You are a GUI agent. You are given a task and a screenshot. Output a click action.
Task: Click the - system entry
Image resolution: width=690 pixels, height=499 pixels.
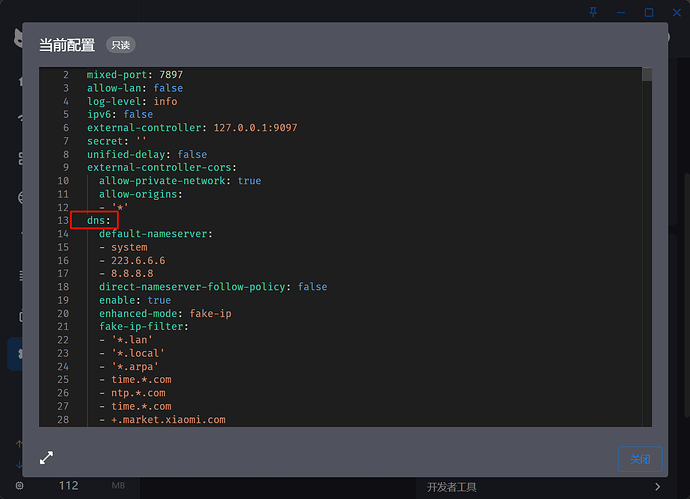point(123,247)
